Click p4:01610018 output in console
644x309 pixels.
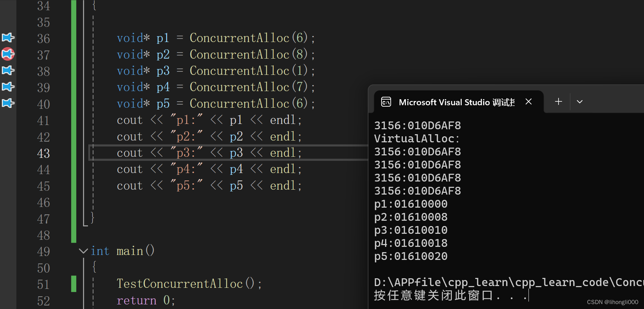[x=411, y=243]
